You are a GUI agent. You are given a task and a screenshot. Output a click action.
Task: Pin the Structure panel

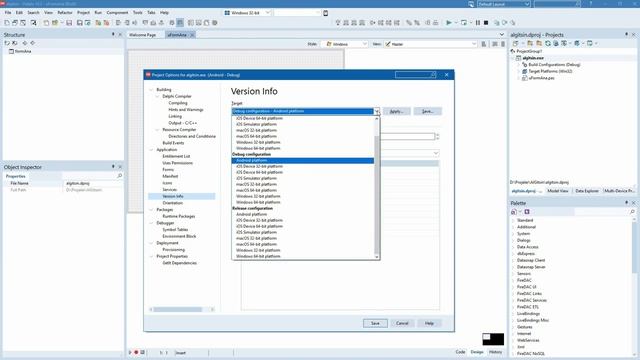[113, 35]
